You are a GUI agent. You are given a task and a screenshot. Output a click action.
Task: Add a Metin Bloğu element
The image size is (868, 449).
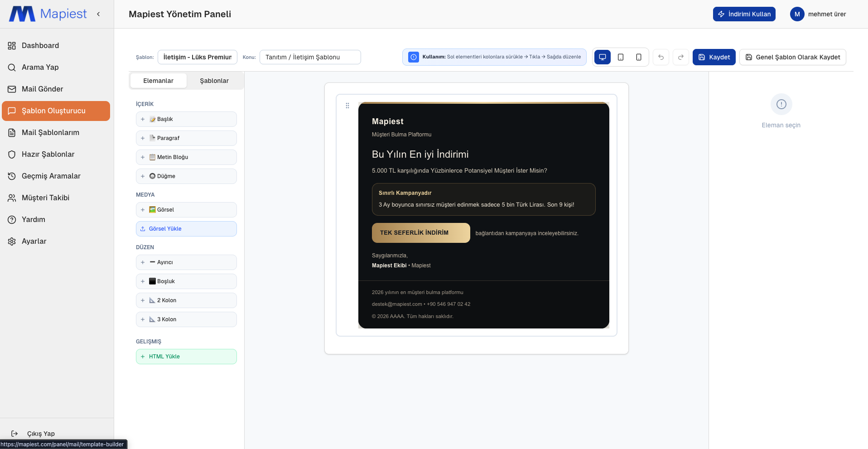coord(186,157)
